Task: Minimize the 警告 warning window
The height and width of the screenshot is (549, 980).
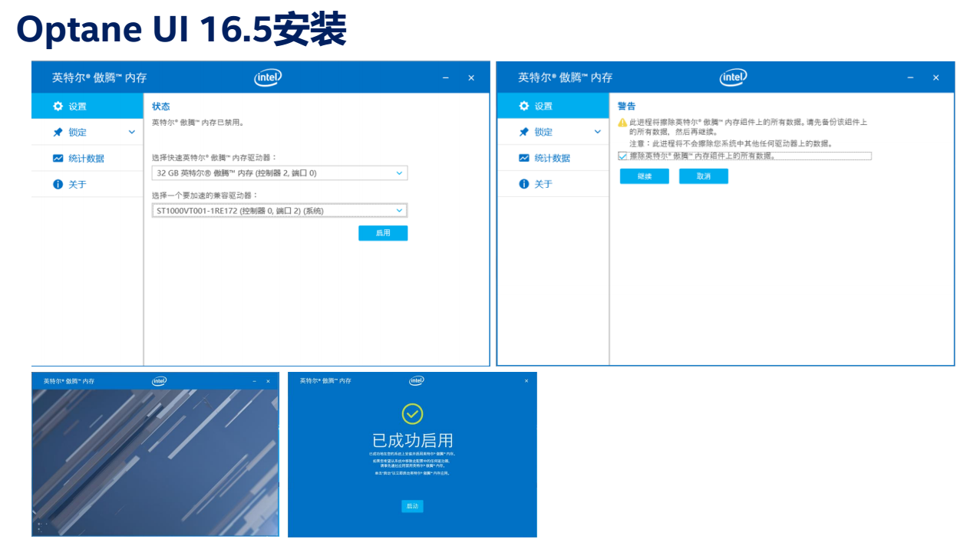Action: (910, 78)
